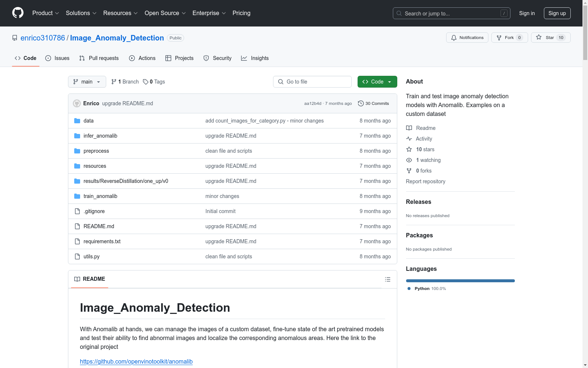The image size is (588, 368).
Task: Click the Enrico avatar in commit header
Action: [77, 103]
